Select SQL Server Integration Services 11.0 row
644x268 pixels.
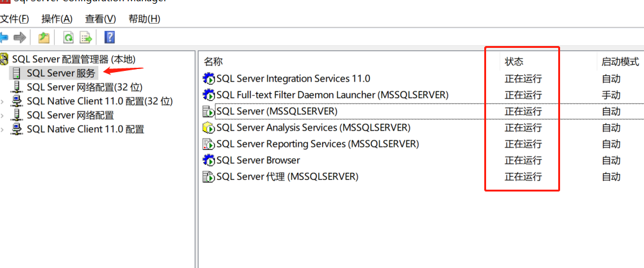click(x=293, y=78)
